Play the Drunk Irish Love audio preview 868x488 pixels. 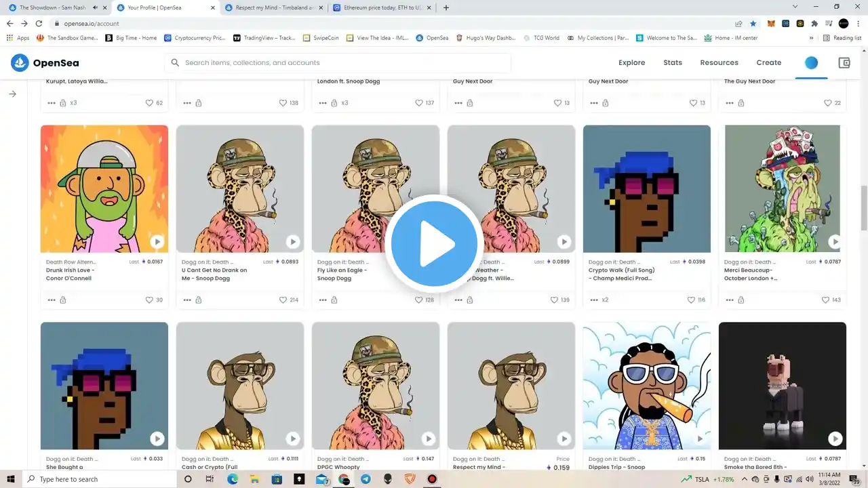[157, 241]
